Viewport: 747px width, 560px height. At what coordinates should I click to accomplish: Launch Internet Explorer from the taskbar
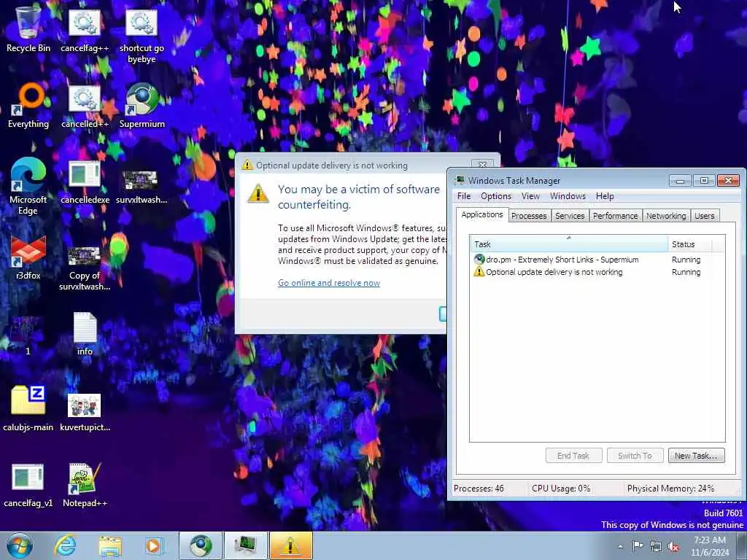[x=65, y=545]
